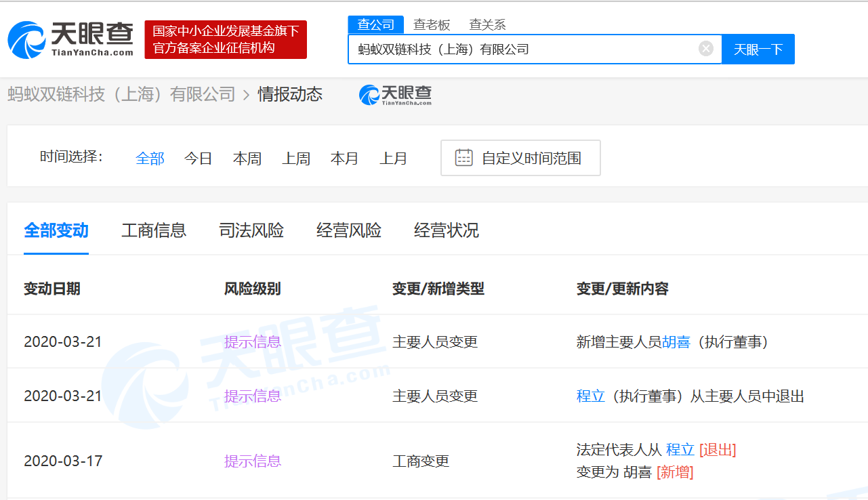Click the small TianYanCha logo beside the breadcrumb
The width and height of the screenshot is (868, 500).
tap(396, 94)
